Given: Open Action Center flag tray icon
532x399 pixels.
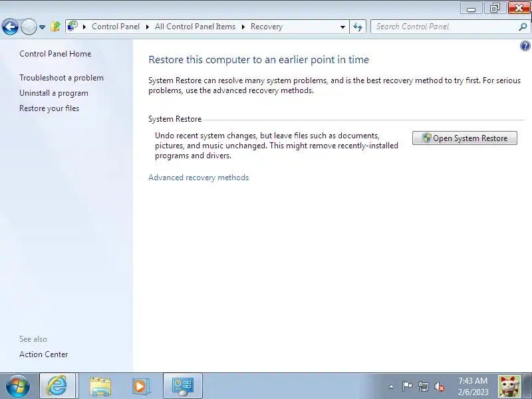Looking at the screenshot, I should tap(407, 386).
